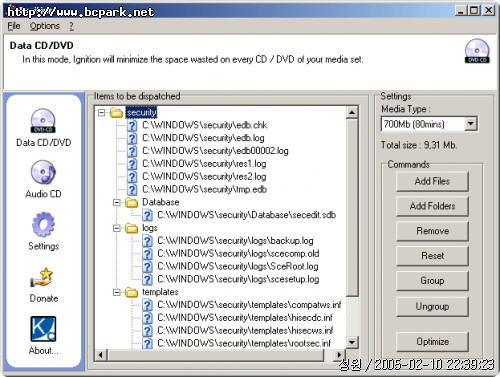Select the templates\hisecdc.inf path entry
The width and height of the screenshot is (500, 377).
pyautogui.click(x=245, y=318)
